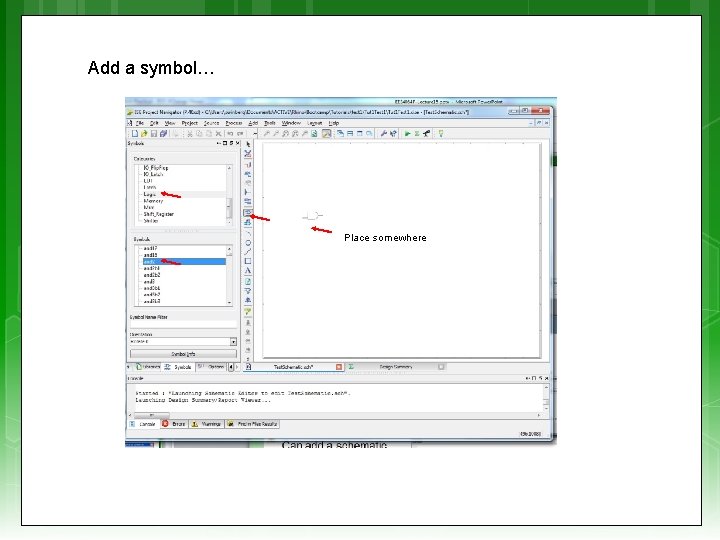The height and width of the screenshot is (540, 720).
Task: Switch to the Console tab
Action: (143, 424)
